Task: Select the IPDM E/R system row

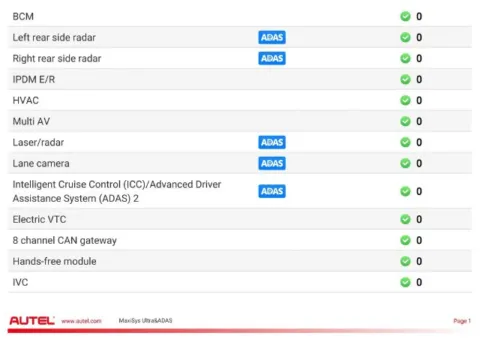Action: coord(240,79)
